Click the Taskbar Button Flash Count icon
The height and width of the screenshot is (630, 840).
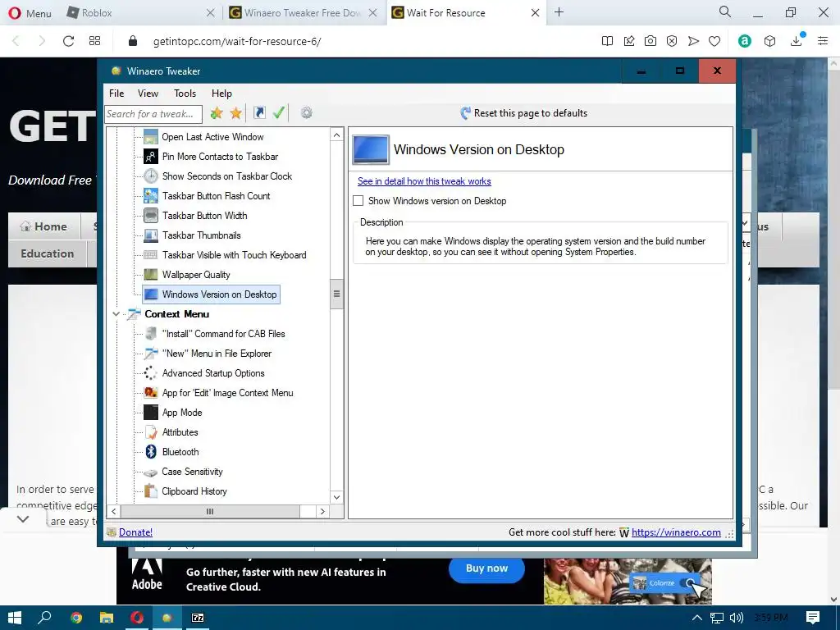click(x=151, y=196)
